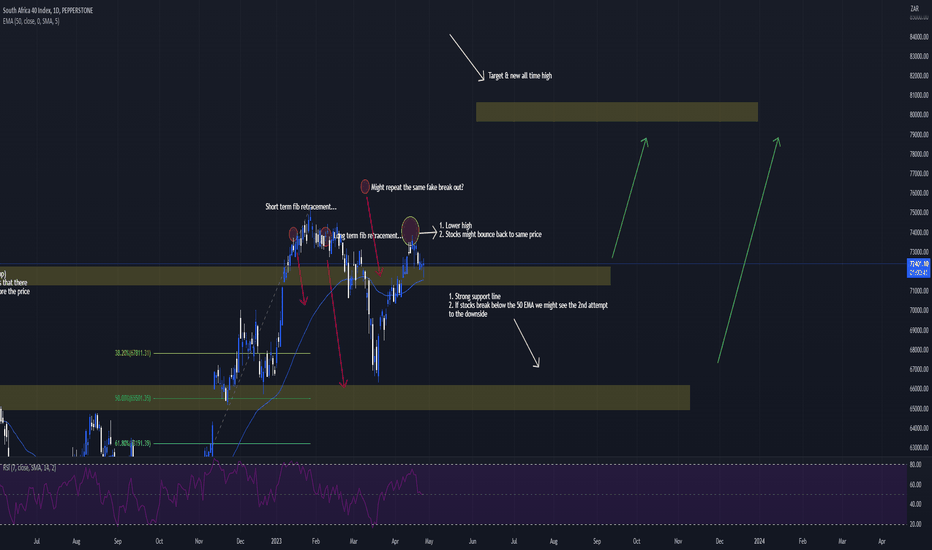932x550 pixels.
Task: Click the 76000.00 price axis label
Action: coord(919,193)
